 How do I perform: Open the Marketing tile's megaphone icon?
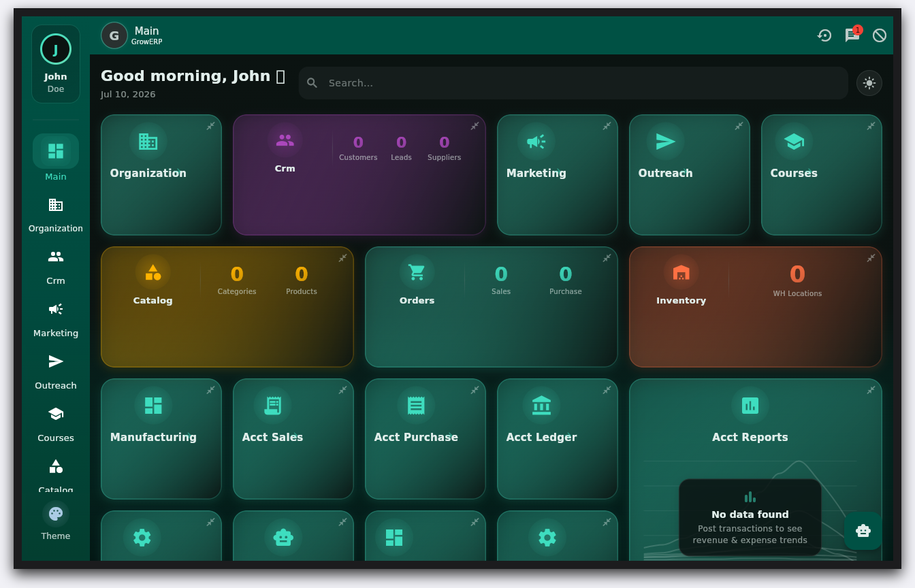pos(536,142)
